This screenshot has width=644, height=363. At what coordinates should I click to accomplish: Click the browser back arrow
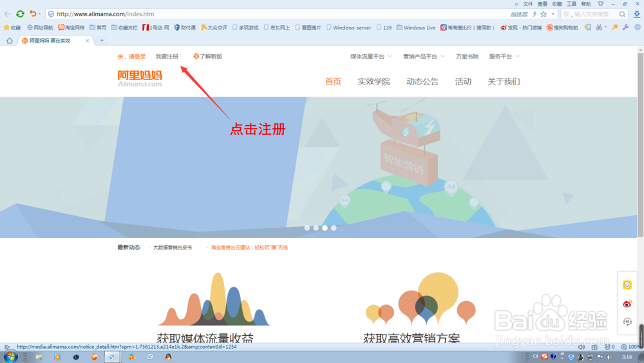pos(7,14)
